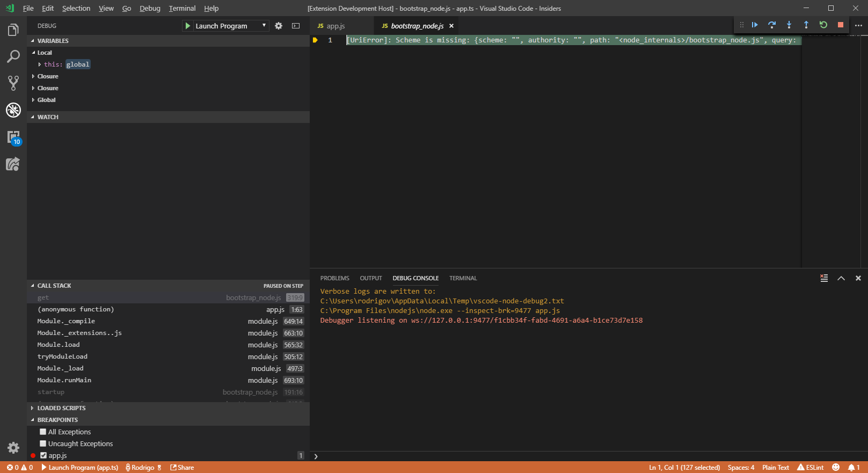Maximize the bottom panel
Image resolution: width=868 pixels, height=473 pixels.
[x=841, y=278]
